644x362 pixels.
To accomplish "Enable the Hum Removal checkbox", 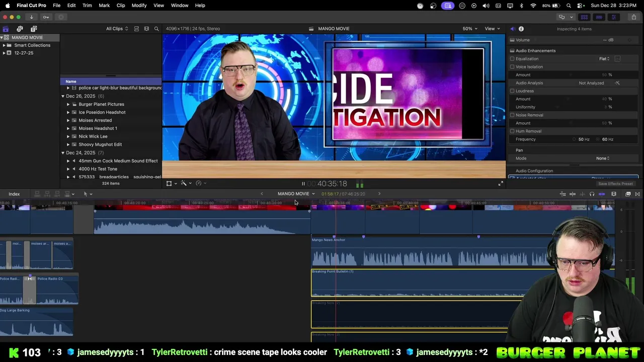I will pyautogui.click(x=512, y=131).
